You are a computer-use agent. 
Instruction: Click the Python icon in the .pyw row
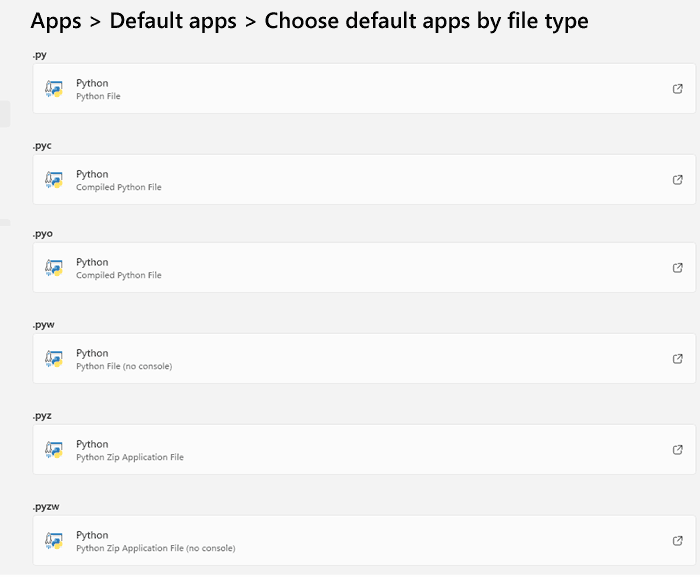pyautogui.click(x=54, y=359)
